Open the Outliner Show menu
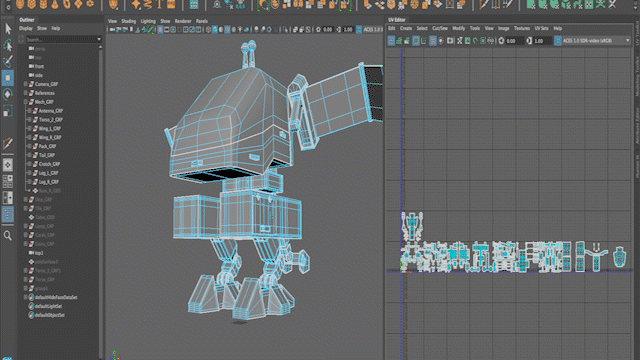The height and width of the screenshot is (360, 640). pyautogui.click(x=42, y=29)
